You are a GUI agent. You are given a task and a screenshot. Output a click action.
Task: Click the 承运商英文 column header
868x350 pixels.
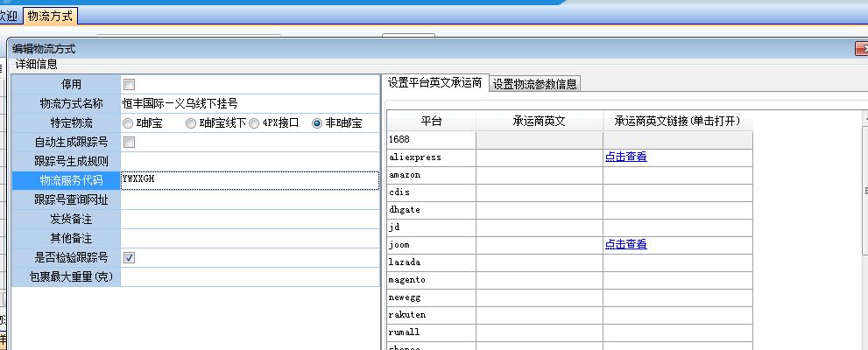click(540, 121)
